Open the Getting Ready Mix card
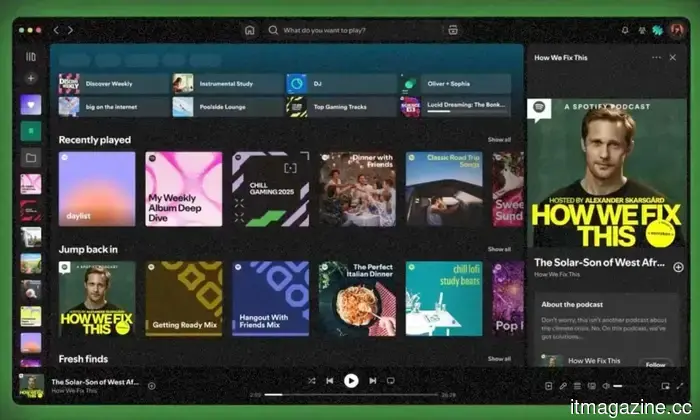Image resolution: width=700 pixels, height=420 pixels. (x=183, y=299)
